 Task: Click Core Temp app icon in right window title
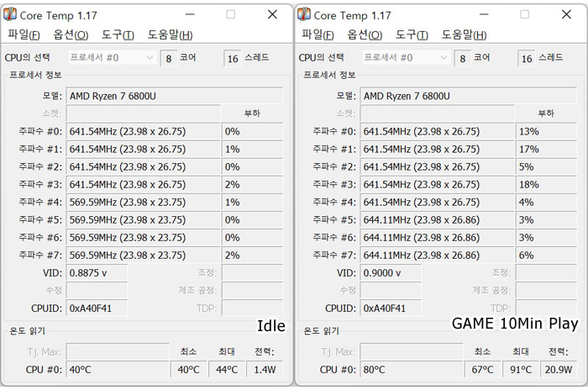[304, 14]
